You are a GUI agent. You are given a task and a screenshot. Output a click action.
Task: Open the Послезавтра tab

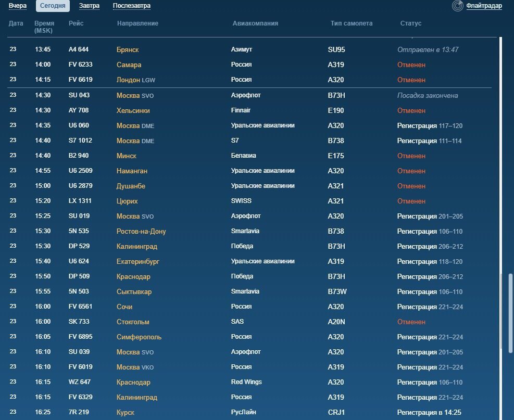pyautogui.click(x=132, y=6)
